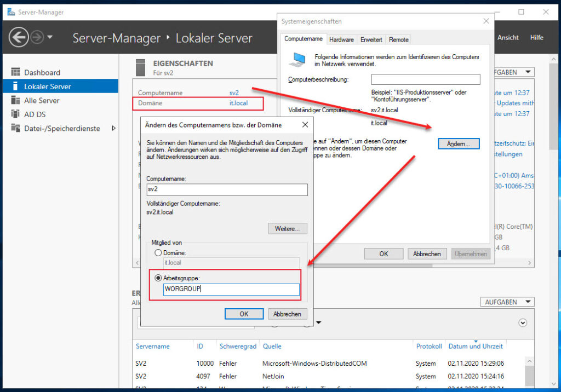Click the Dashboard icon in the sidebar
This screenshot has height=392, width=561.
(15, 72)
